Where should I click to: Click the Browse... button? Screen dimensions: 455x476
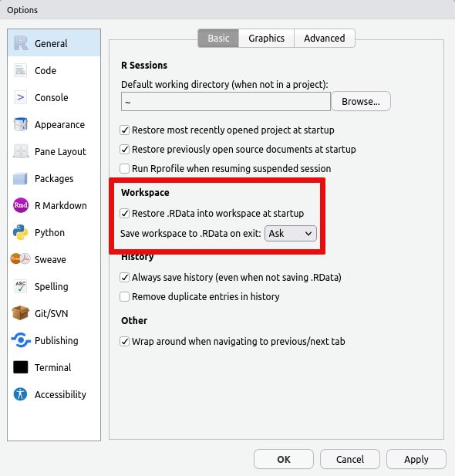[361, 101]
